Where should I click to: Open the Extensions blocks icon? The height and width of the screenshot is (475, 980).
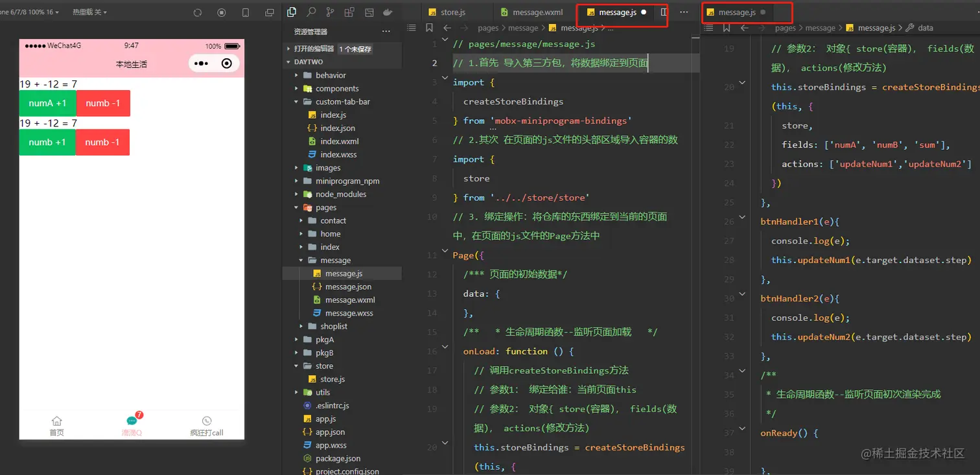[349, 12]
